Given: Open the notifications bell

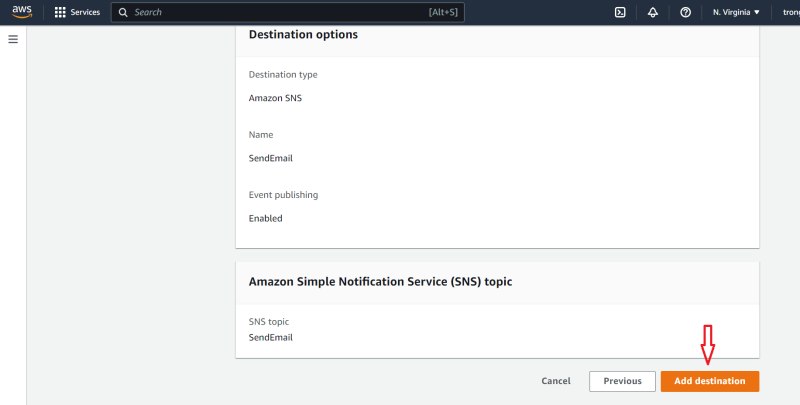Looking at the screenshot, I should pos(653,12).
